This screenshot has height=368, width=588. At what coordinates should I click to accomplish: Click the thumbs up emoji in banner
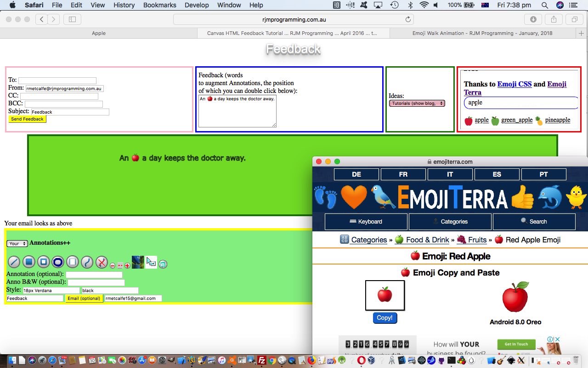523,197
